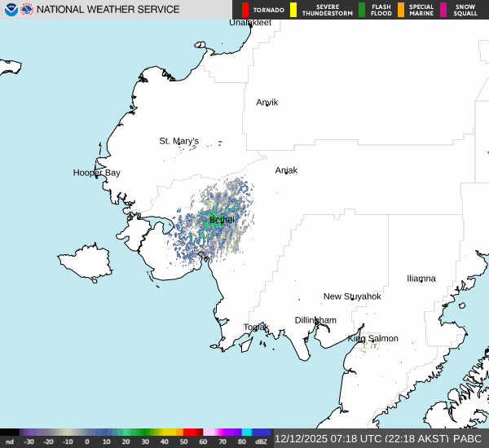The width and height of the screenshot is (489, 448).
Task: Click the New Stuyahok map label
Action: (352, 296)
